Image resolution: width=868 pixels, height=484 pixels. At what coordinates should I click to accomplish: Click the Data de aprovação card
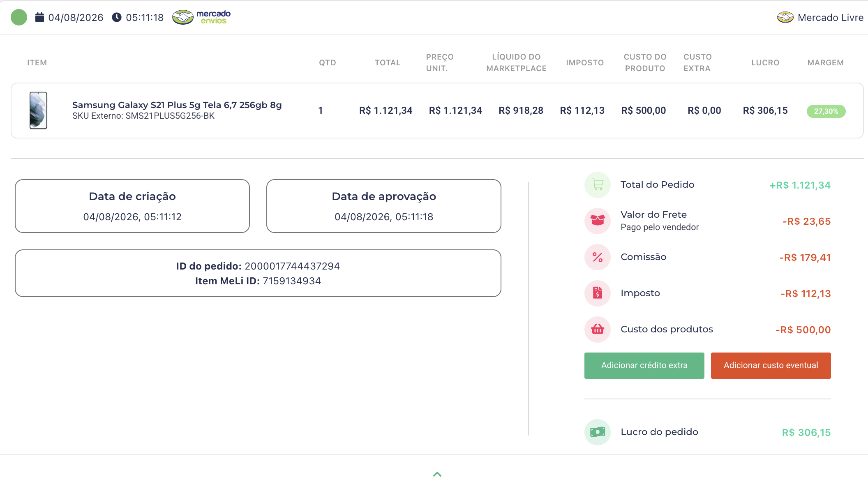click(384, 206)
